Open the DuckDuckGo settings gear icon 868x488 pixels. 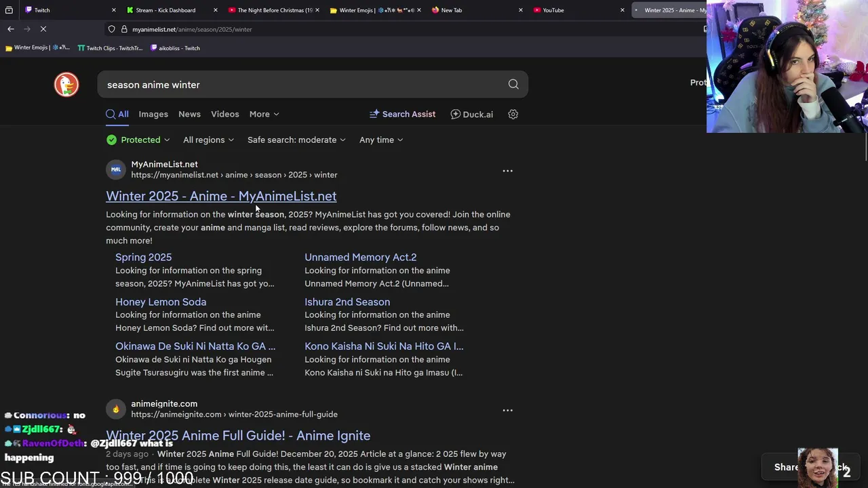point(513,115)
